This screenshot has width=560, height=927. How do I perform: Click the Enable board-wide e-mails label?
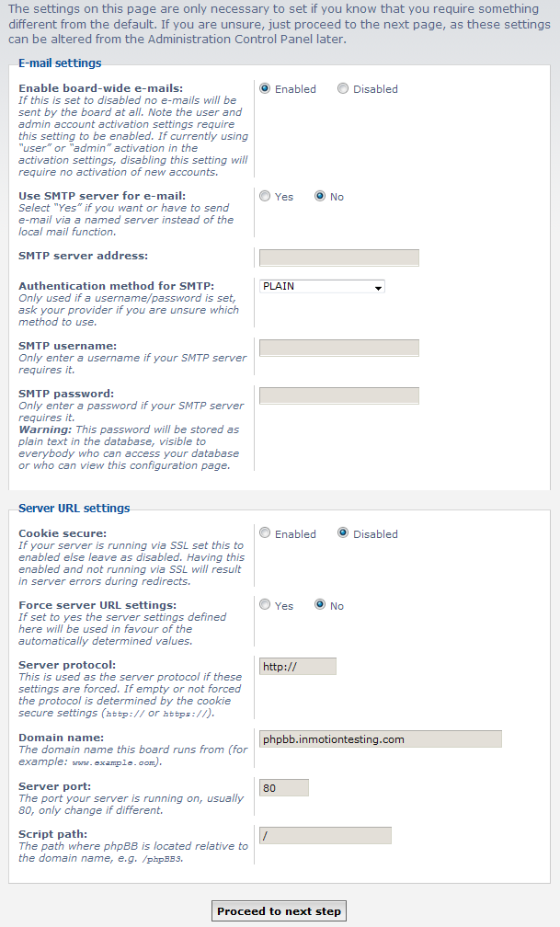[100, 87]
